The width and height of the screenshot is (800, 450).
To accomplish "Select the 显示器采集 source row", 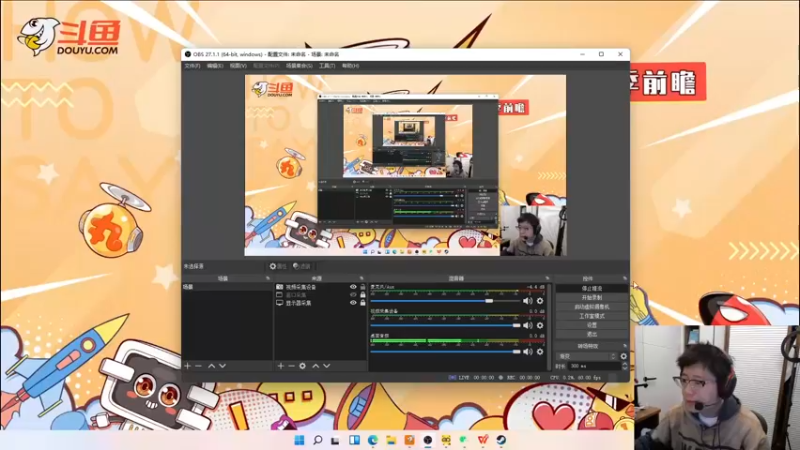I will click(x=321, y=303).
